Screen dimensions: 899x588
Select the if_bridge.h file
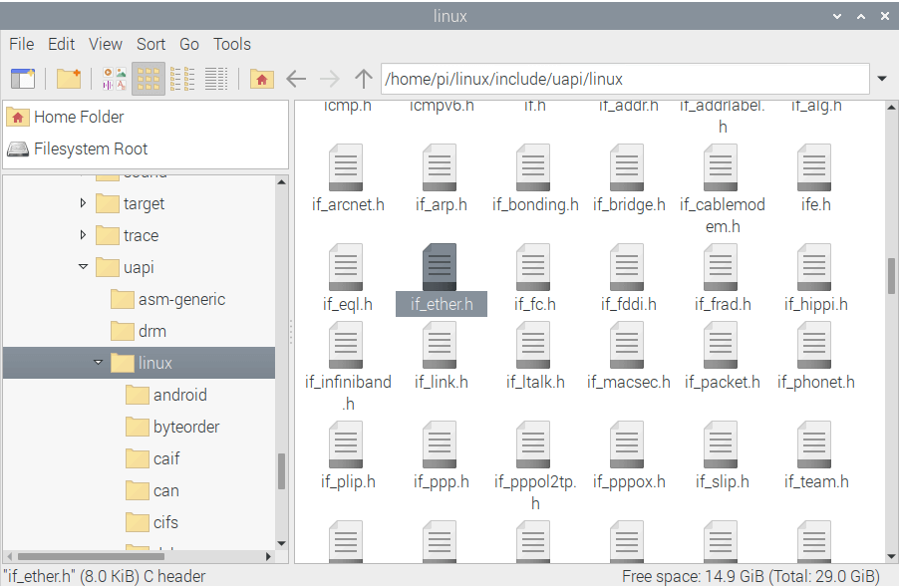[x=629, y=168]
